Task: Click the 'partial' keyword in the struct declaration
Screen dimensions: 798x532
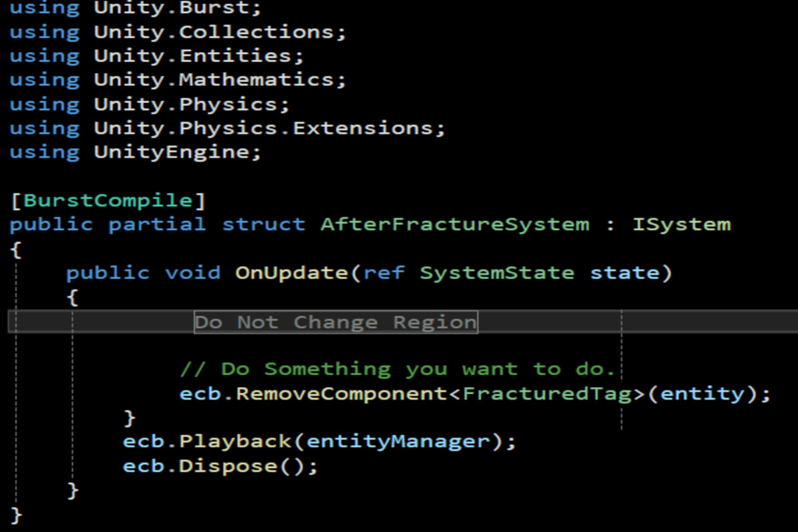Action: click(157, 224)
